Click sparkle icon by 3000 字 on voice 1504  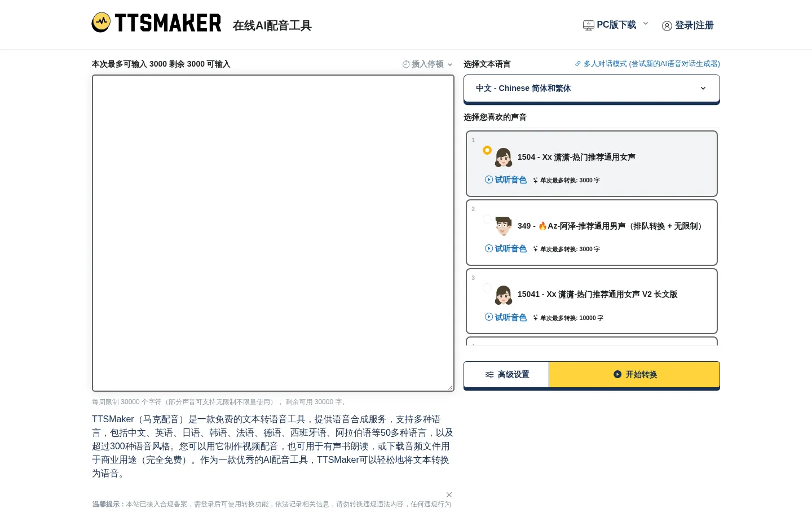pyautogui.click(x=536, y=181)
